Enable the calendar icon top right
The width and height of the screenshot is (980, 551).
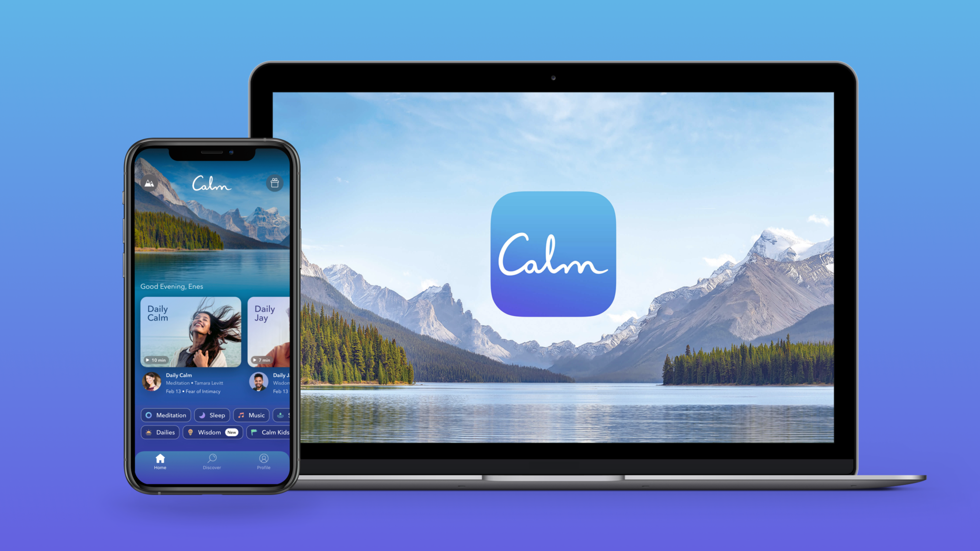(x=275, y=183)
